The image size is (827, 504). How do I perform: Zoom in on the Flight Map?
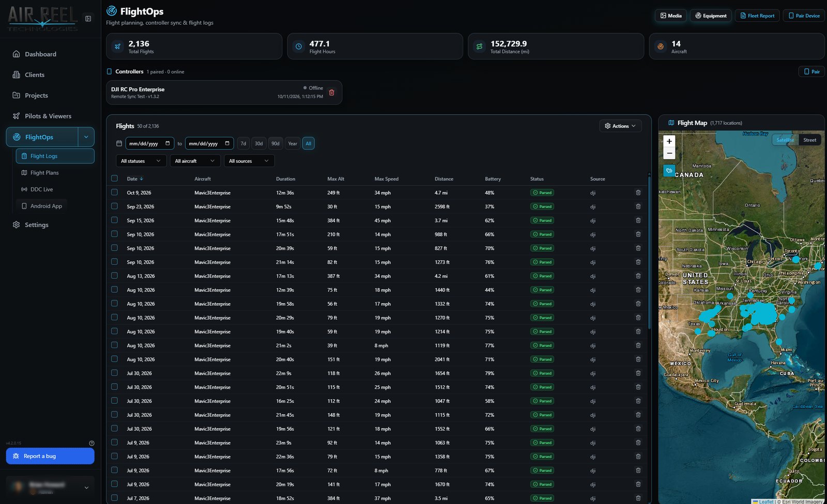(669, 141)
